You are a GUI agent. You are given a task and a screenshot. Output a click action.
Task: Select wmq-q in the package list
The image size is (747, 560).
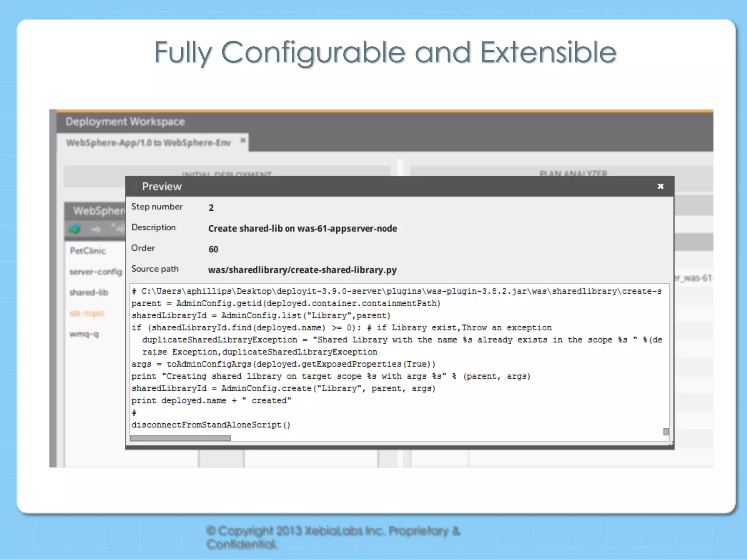click(84, 334)
